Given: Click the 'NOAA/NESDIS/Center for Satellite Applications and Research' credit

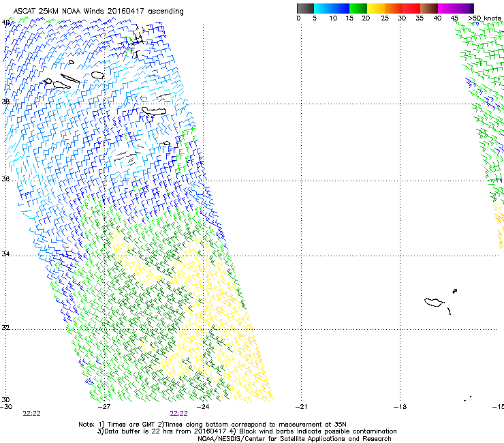Looking at the screenshot, I should [x=294, y=439].
